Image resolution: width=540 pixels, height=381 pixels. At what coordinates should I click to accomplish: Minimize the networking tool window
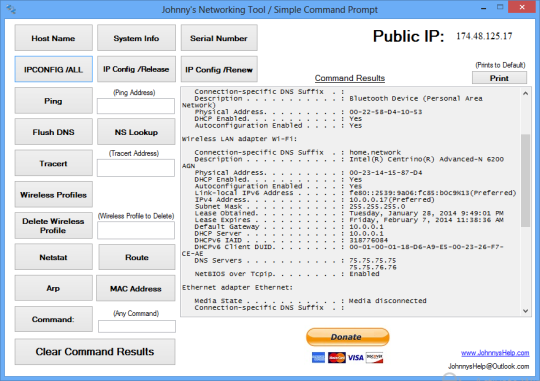pyautogui.click(x=484, y=7)
